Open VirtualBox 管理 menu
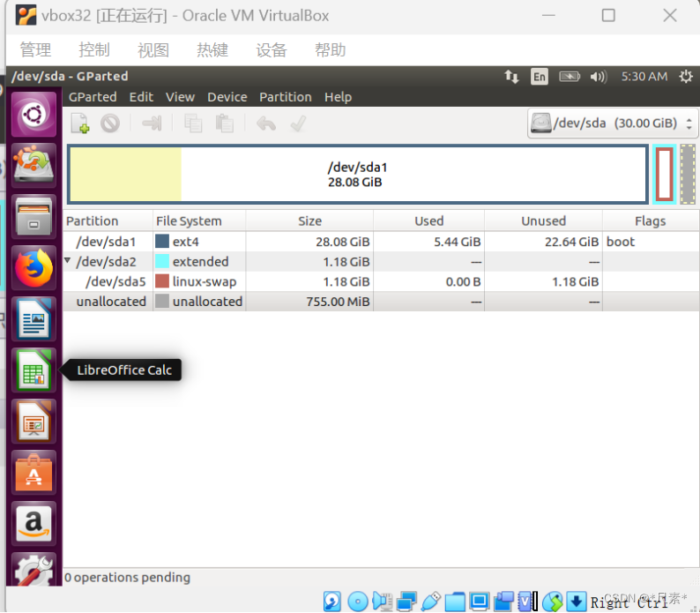Viewport: 700px width, 613px height. tap(36, 49)
